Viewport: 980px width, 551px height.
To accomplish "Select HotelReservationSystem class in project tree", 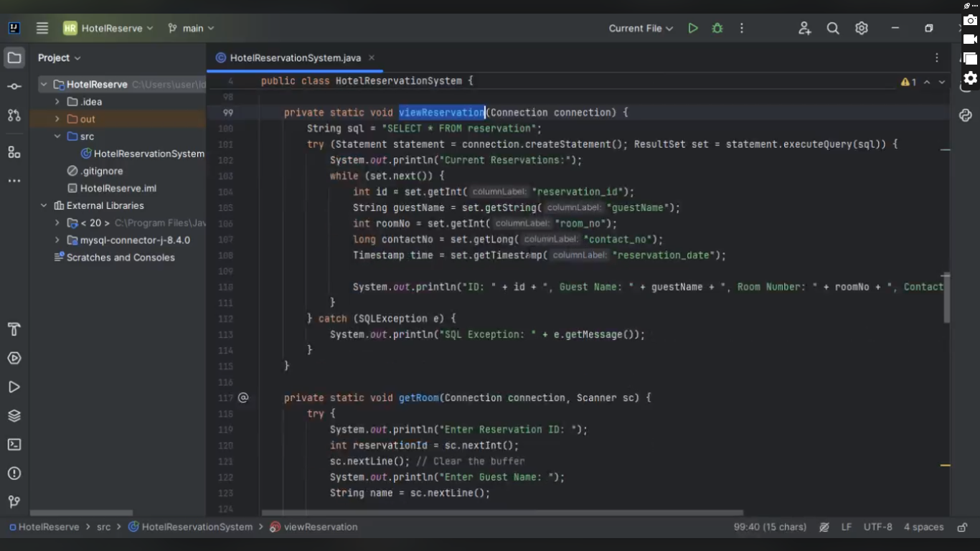I will (142, 154).
